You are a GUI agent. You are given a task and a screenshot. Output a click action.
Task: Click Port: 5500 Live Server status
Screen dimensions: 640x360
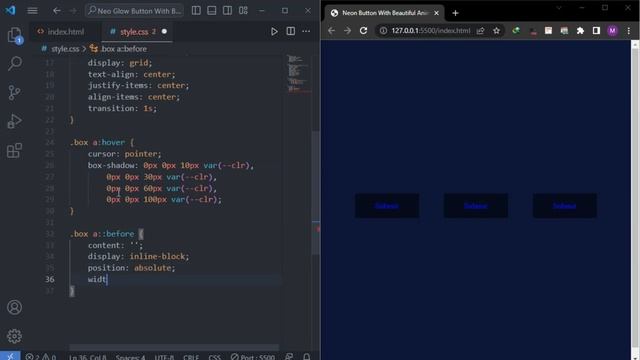[x=253, y=357]
